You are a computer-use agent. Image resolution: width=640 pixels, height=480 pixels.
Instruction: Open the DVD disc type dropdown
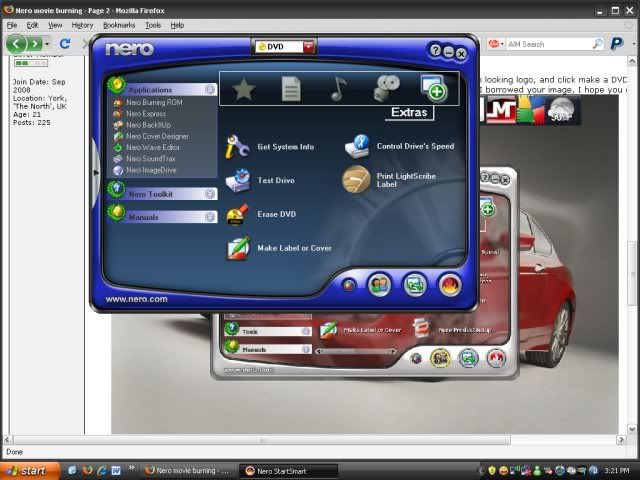(309, 47)
